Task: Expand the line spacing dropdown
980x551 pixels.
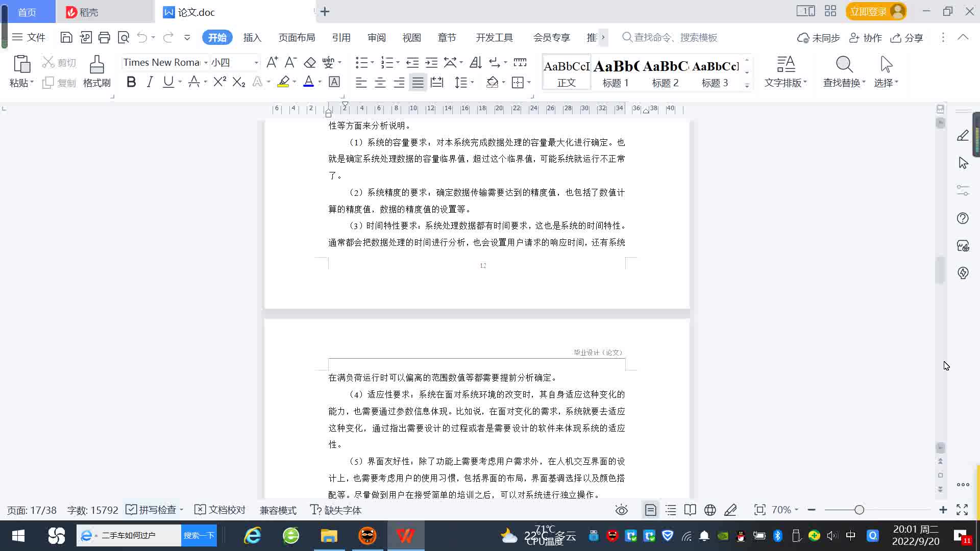Action: (472, 82)
